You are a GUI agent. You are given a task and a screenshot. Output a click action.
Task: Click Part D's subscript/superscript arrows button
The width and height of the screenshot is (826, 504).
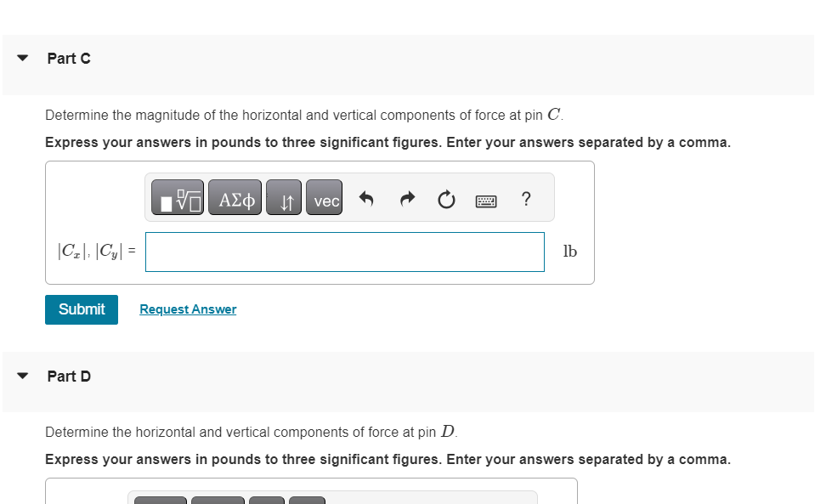pos(267,500)
